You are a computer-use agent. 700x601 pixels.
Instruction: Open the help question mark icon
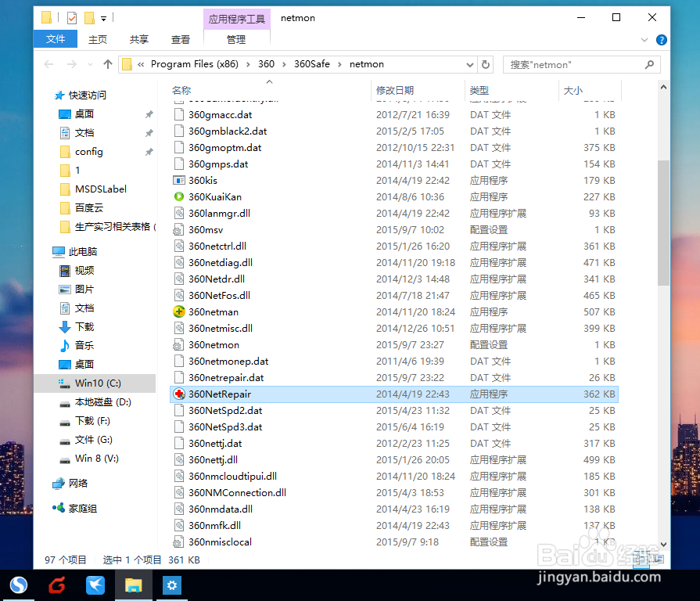[x=661, y=40]
